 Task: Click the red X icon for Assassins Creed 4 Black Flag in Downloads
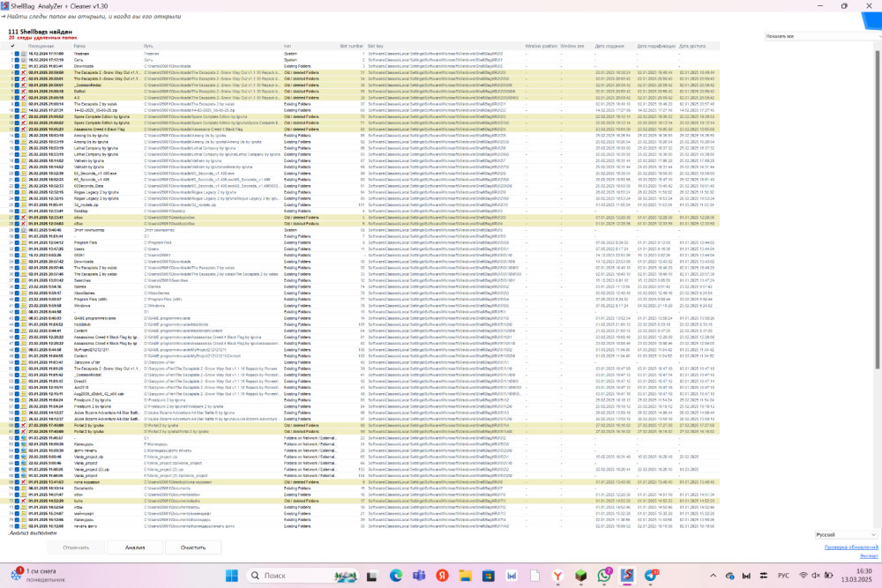(x=23, y=130)
